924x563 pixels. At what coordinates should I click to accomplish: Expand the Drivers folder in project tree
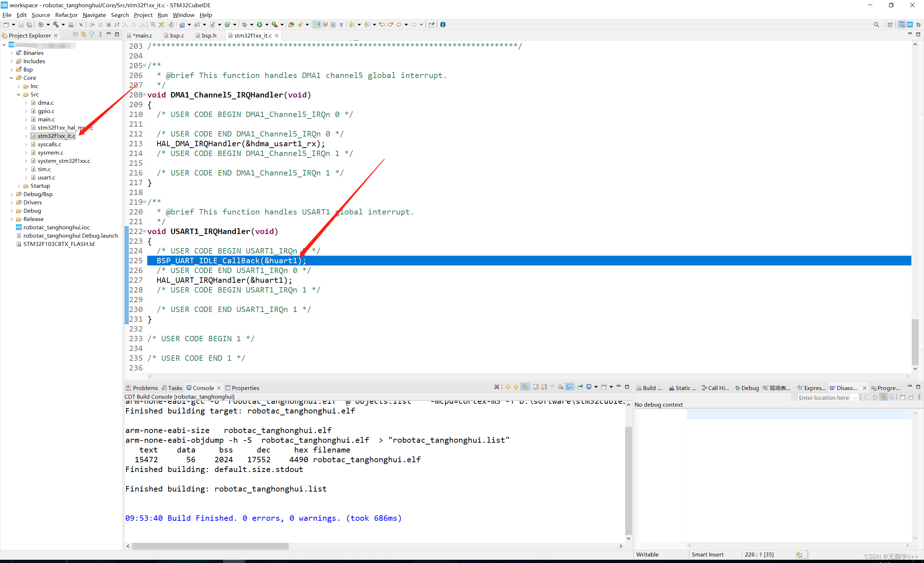[x=12, y=203]
